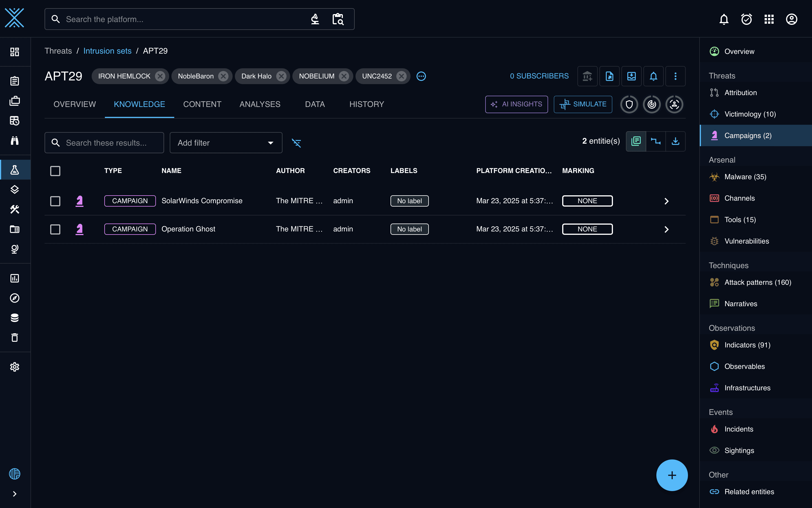Open Victimology (10) in right panel
The height and width of the screenshot is (508, 812).
tap(756, 114)
